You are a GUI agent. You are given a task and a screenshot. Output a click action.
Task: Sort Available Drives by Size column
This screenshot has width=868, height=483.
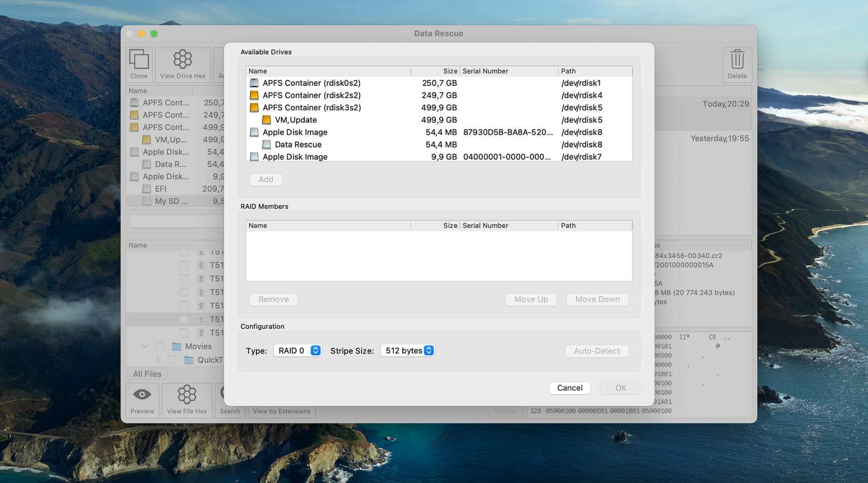pos(435,71)
